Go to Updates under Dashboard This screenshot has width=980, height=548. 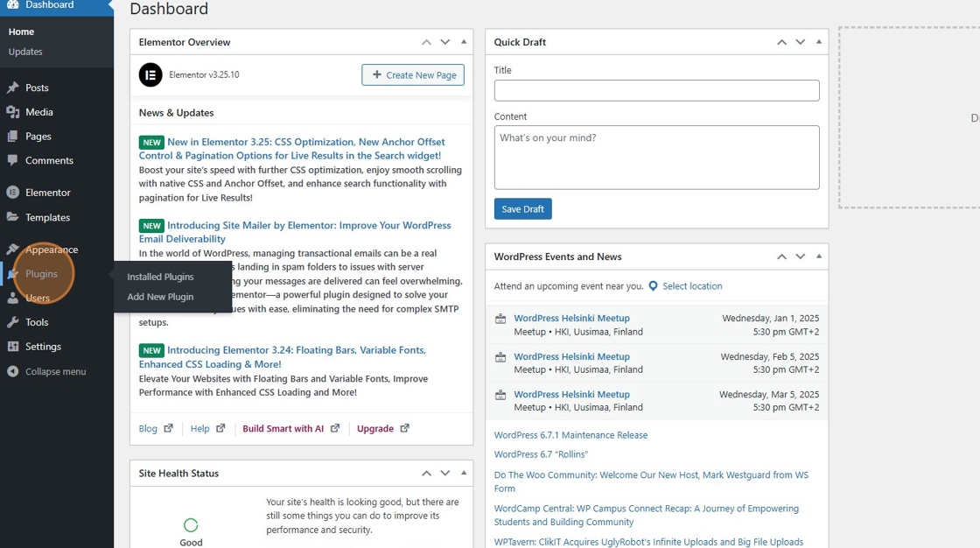(x=25, y=52)
